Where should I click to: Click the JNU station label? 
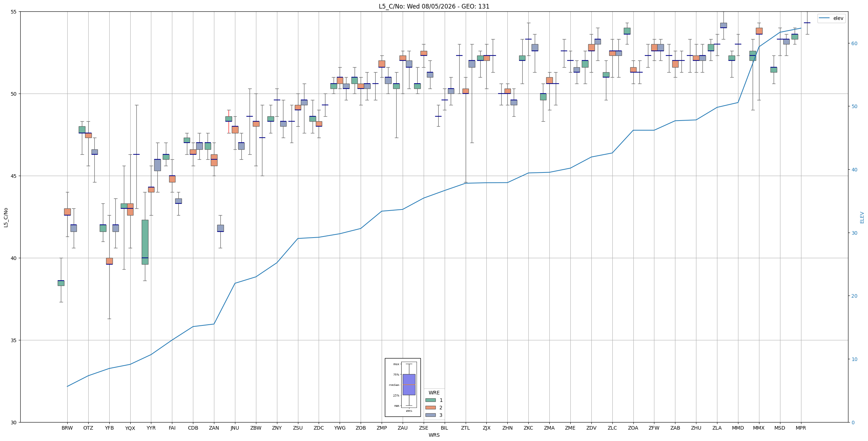click(235, 428)
